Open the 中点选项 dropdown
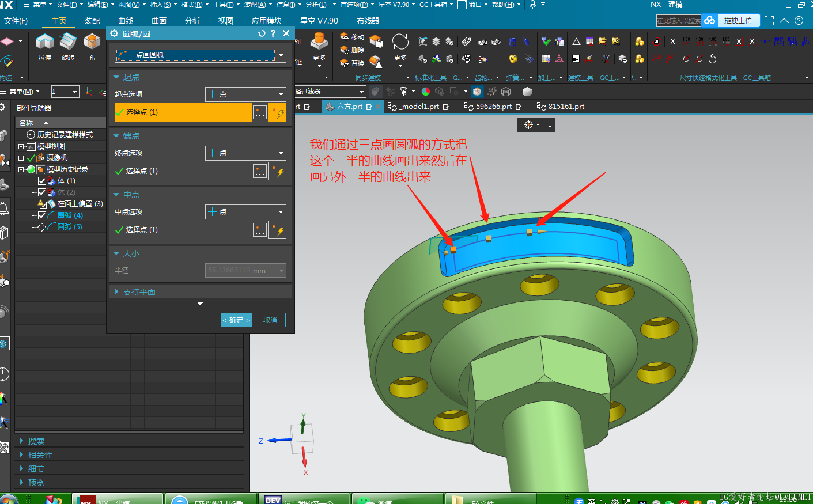The image size is (813, 504). (245, 212)
